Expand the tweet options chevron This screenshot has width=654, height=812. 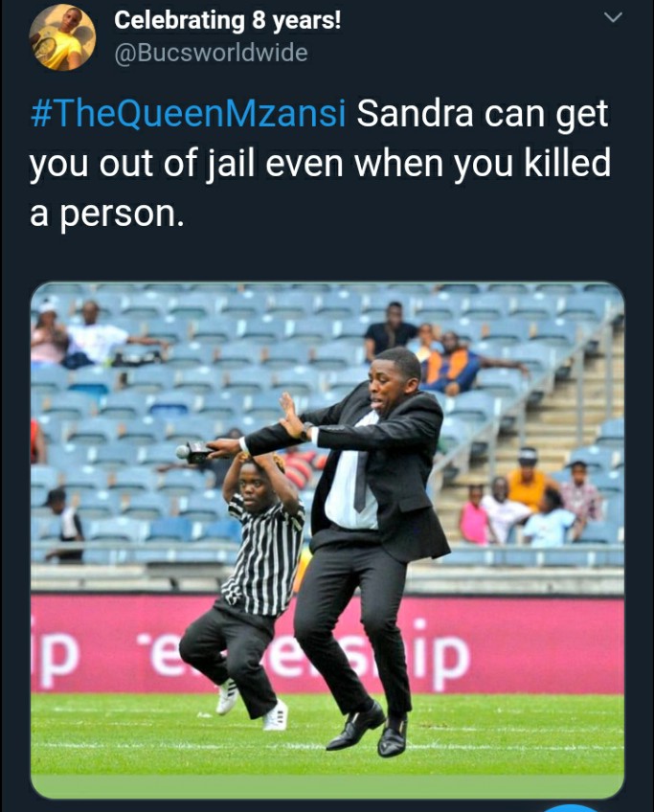(x=613, y=17)
